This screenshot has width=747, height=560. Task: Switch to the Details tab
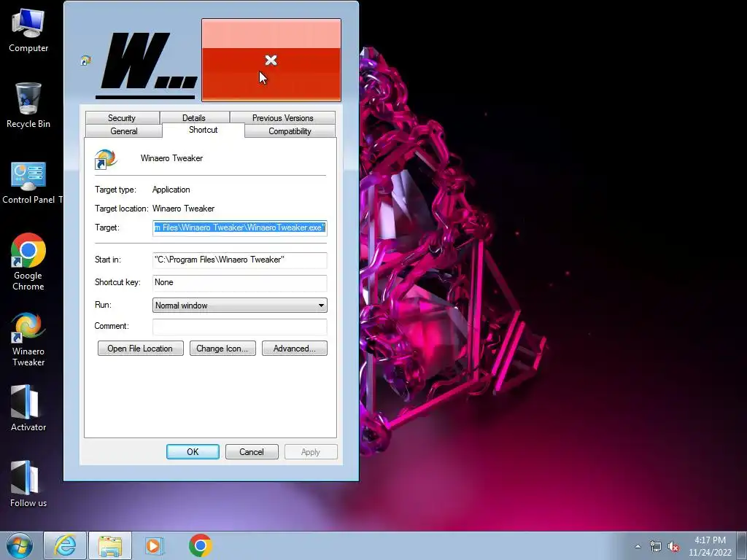pos(194,117)
